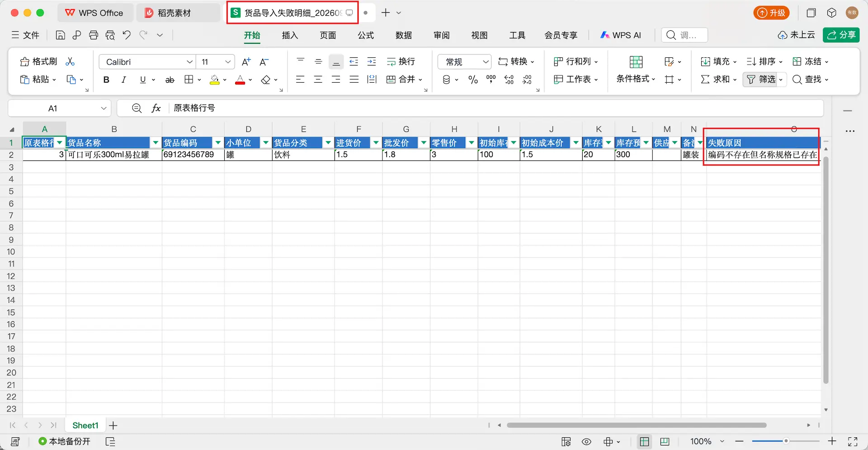Center text horizontally
Image resolution: width=868 pixels, height=450 pixels.
click(x=318, y=80)
